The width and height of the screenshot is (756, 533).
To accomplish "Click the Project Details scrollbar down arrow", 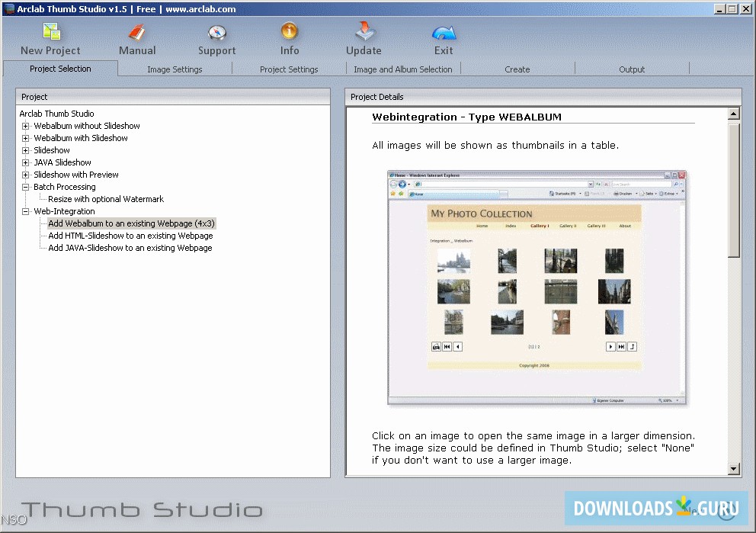I will (x=733, y=468).
